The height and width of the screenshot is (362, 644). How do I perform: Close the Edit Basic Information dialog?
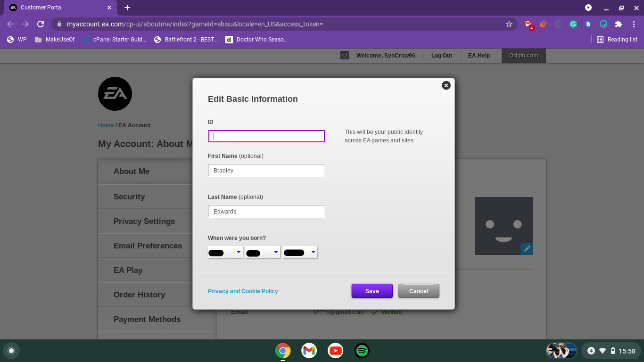[446, 85]
